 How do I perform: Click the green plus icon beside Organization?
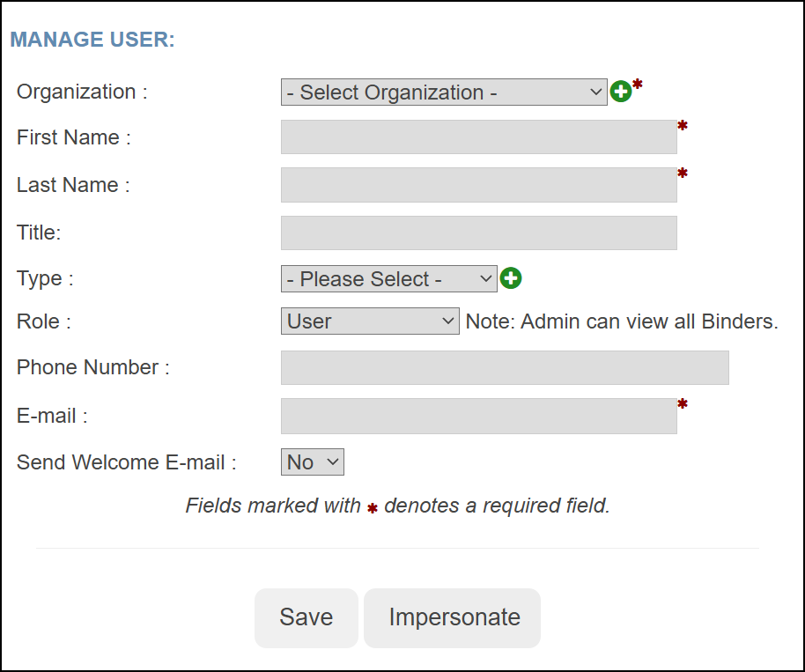[x=621, y=92]
